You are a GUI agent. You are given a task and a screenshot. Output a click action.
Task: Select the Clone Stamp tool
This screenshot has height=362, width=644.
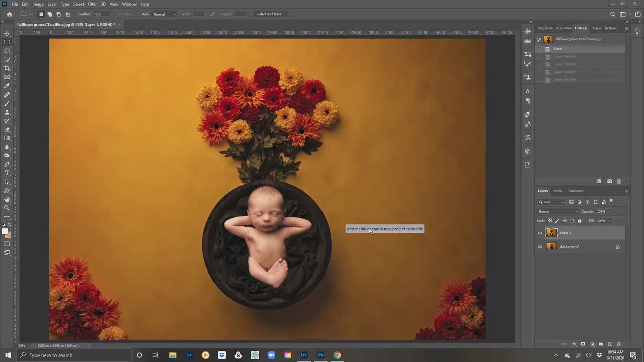[x=7, y=113]
